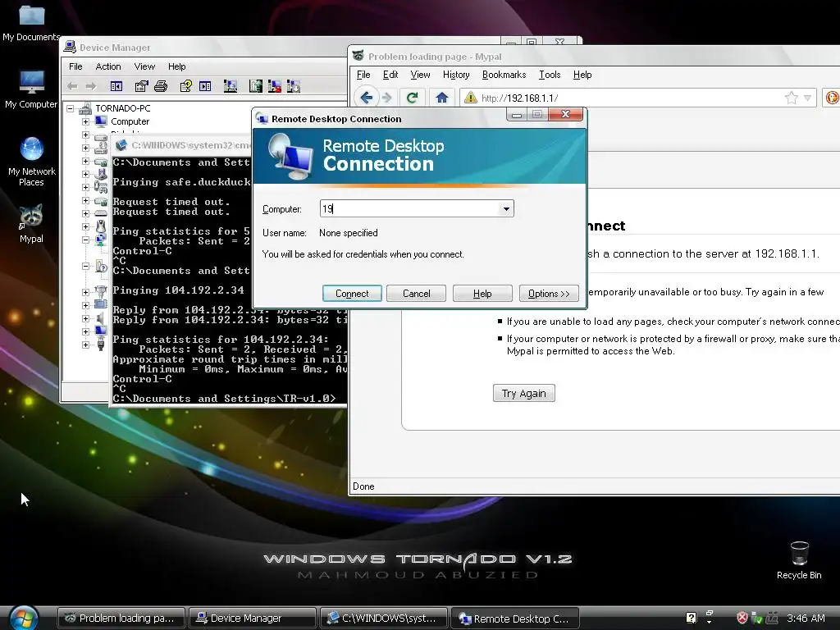
Task: Toggle the Action Pane icon in Device Manager
Action: tap(205, 86)
